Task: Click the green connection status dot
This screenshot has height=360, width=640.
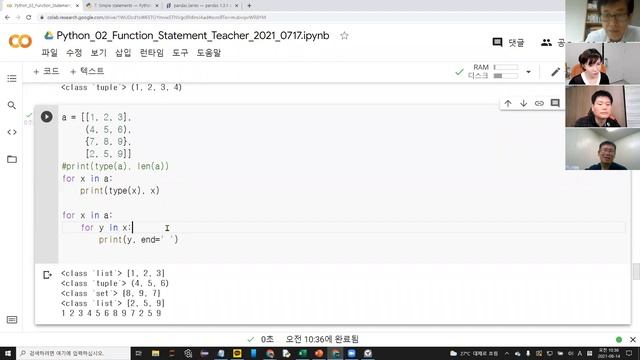Action: pyautogui.click(x=619, y=340)
